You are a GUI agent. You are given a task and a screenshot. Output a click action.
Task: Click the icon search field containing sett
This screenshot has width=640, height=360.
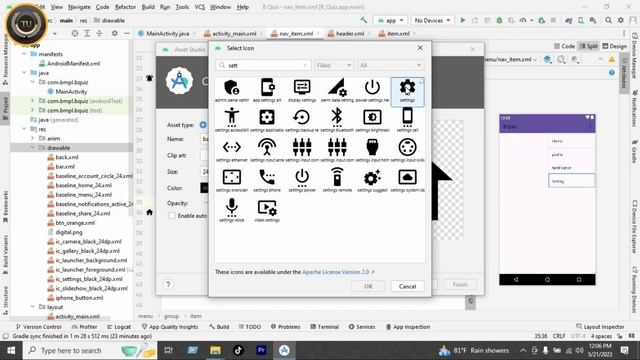[263, 65]
